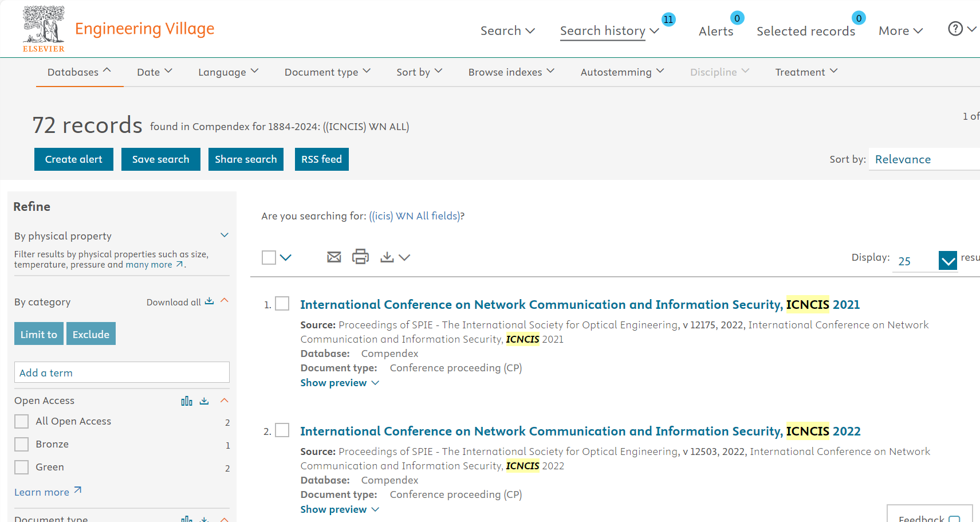The height and width of the screenshot is (522, 980).
Task: Click the Elsevier tree logo
Action: coord(44,29)
